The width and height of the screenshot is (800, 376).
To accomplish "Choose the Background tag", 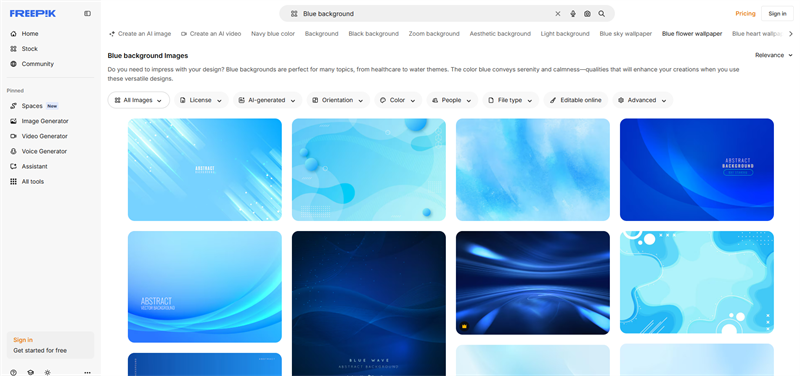I will [321, 34].
